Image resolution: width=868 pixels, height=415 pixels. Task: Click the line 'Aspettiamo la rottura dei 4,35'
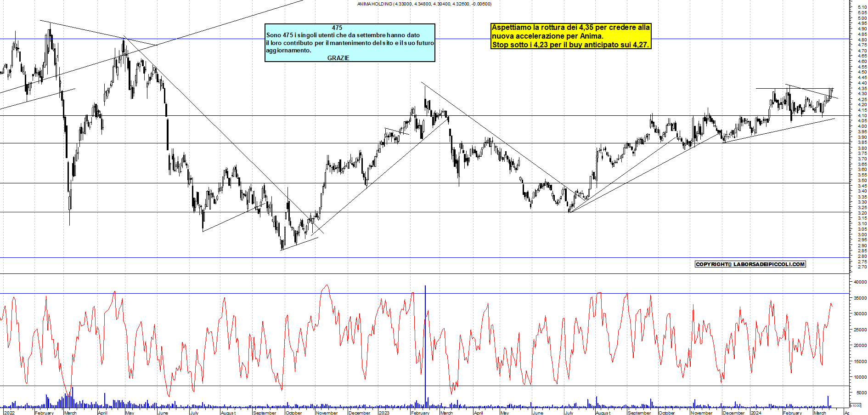pos(571,27)
